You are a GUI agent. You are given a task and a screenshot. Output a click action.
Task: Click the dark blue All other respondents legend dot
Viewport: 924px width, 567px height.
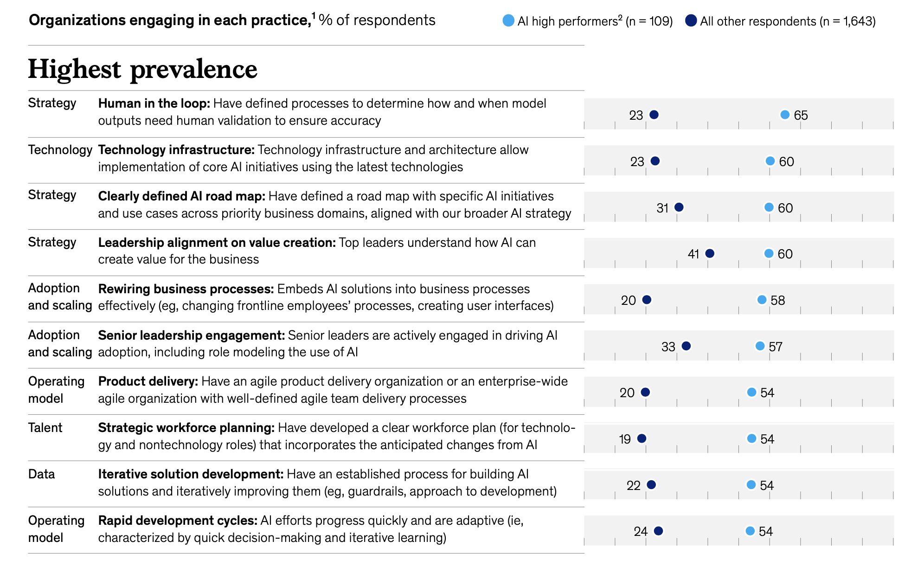tap(691, 21)
